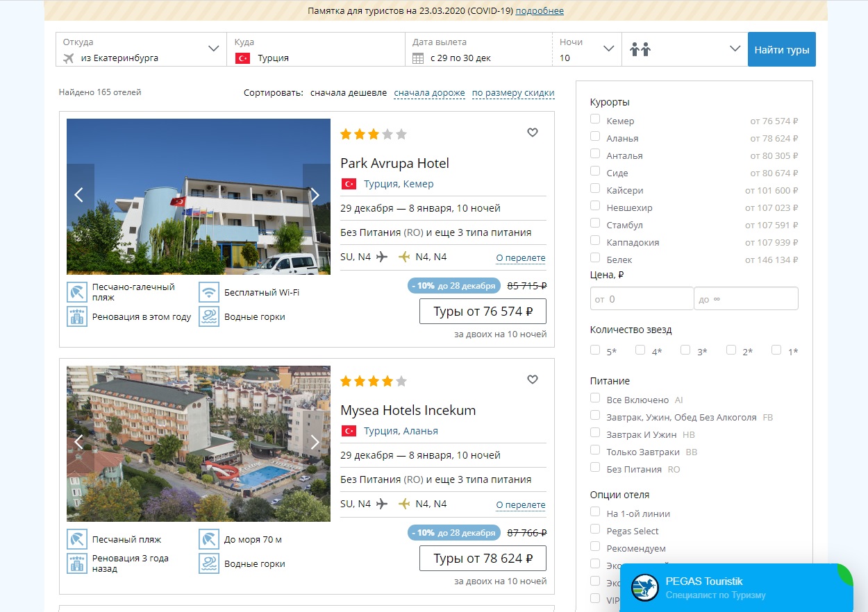The image size is (868, 612).
Task: Click the Turkey flag in Куда field
Action: tap(242, 58)
